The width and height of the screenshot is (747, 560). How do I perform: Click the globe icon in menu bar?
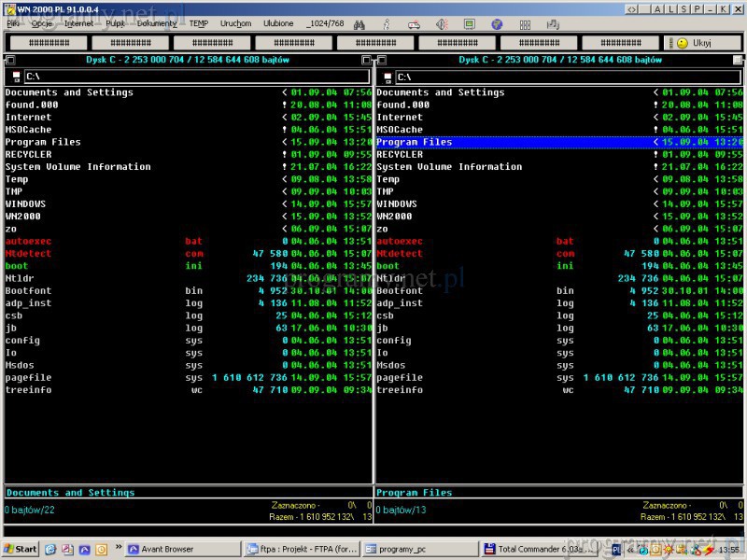pyautogui.click(x=497, y=23)
